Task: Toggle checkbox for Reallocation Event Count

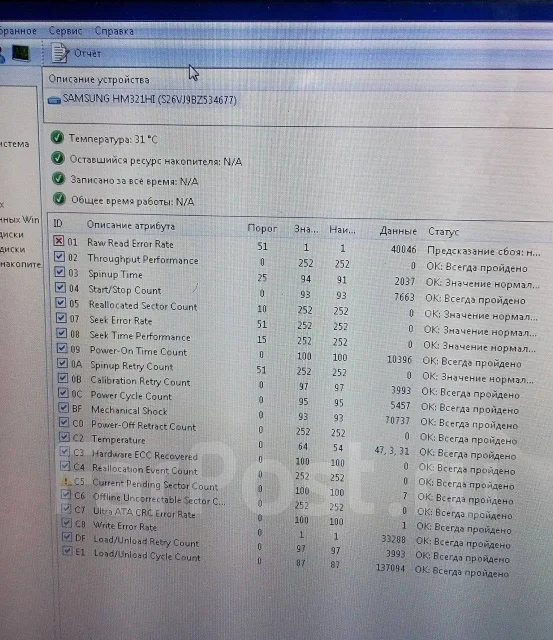Action: (65, 466)
